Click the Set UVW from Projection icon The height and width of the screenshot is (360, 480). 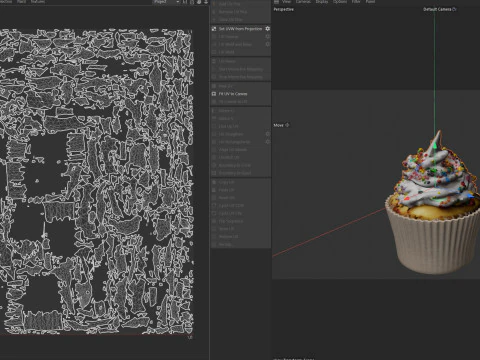pos(214,29)
